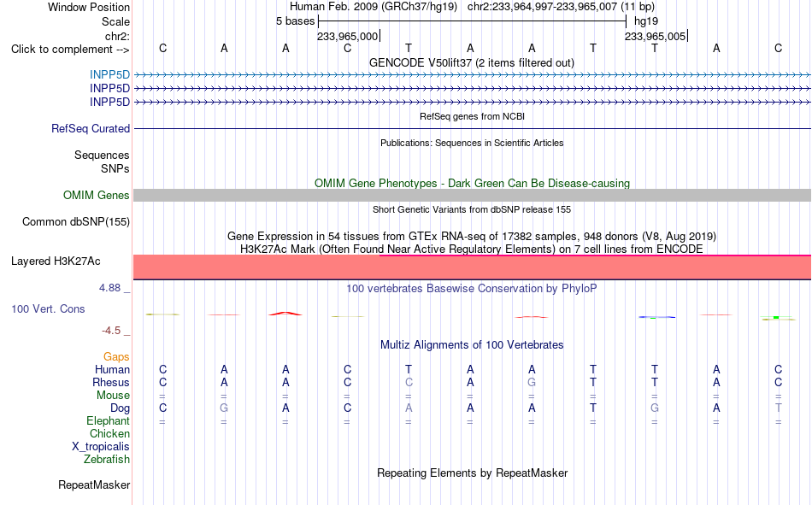Click the blue bar in the conservation track
This screenshot has width=812, height=505.
656,317
